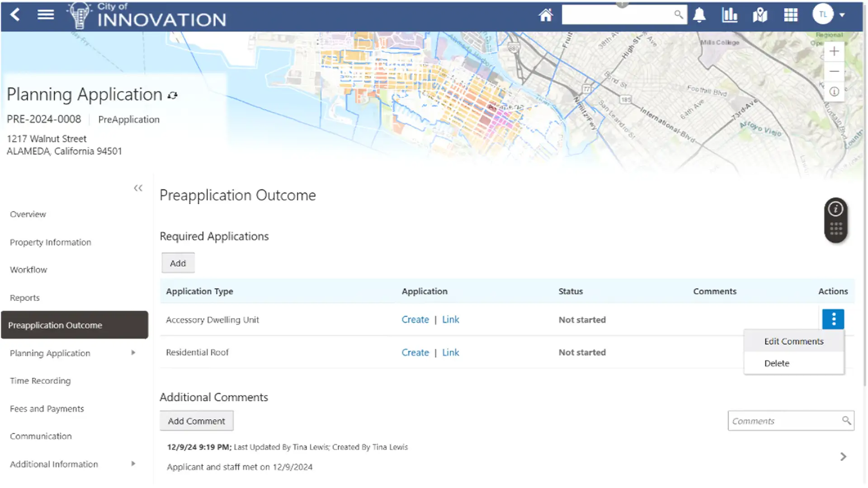Click Actions menu for Accessory Dwelling Unit
Viewport: 868px width, 488px height.
[x=833, y=319]
